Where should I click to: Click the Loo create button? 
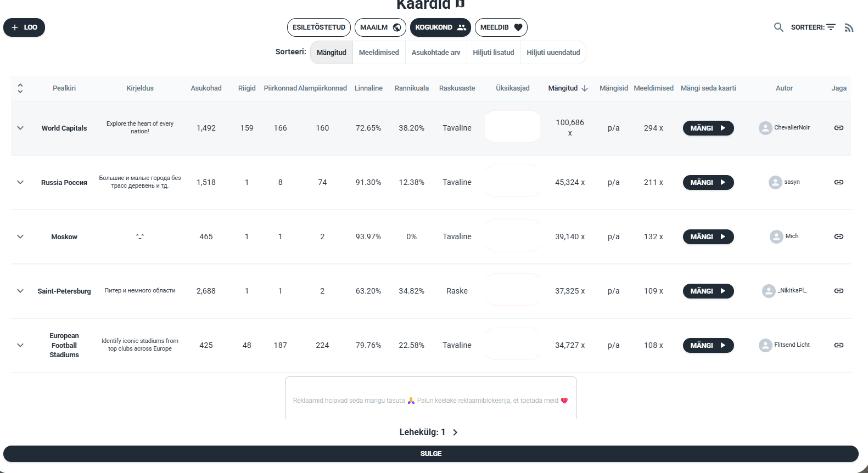[x=24, y=27]
